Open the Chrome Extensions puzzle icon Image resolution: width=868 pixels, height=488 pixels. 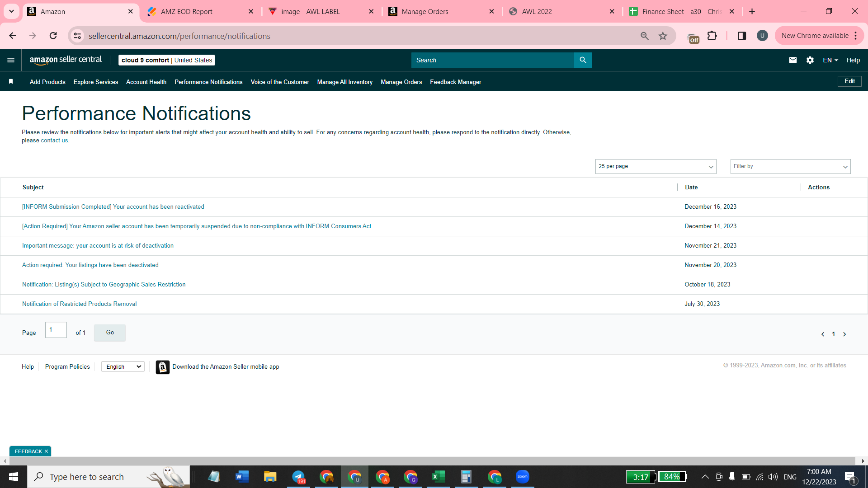coord(712,36)
